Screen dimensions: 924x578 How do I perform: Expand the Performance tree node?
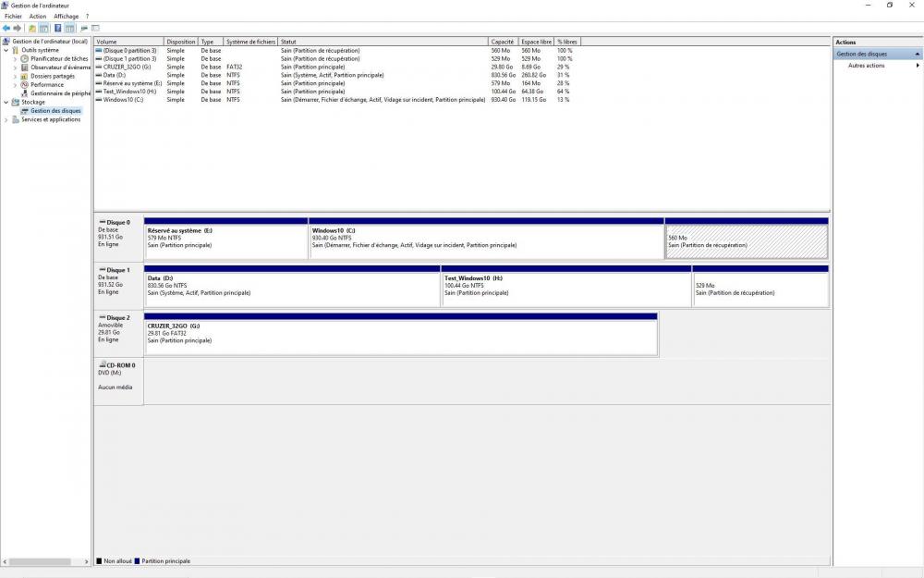coord(15,85)
